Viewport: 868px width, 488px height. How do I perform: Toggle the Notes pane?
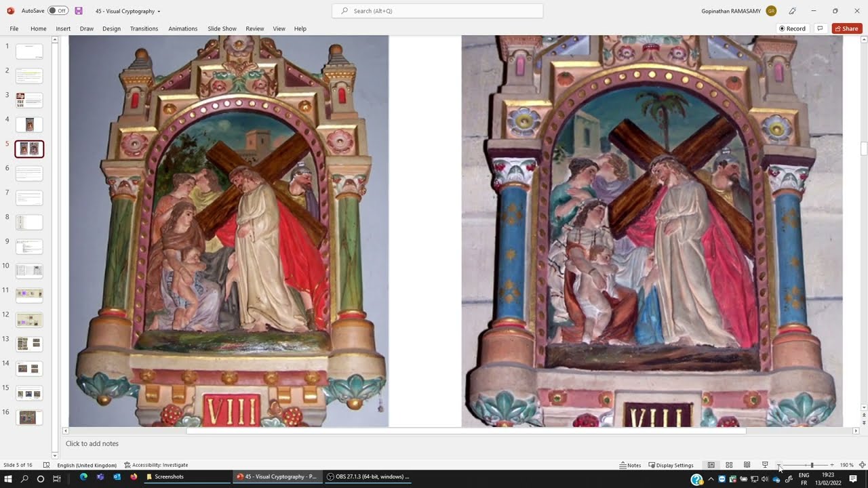coord(630,465)
